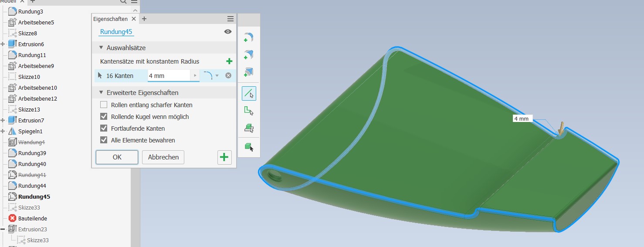Image resolution: width=644 pixels, height=247 pixels.
Task: Click the Spiegeln1 mirror icon
Action: click(x=12, y=131)
